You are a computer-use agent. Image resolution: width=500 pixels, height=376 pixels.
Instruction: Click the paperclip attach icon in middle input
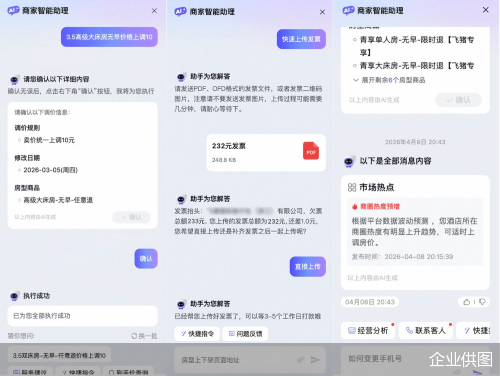click(x=300, y=360)
